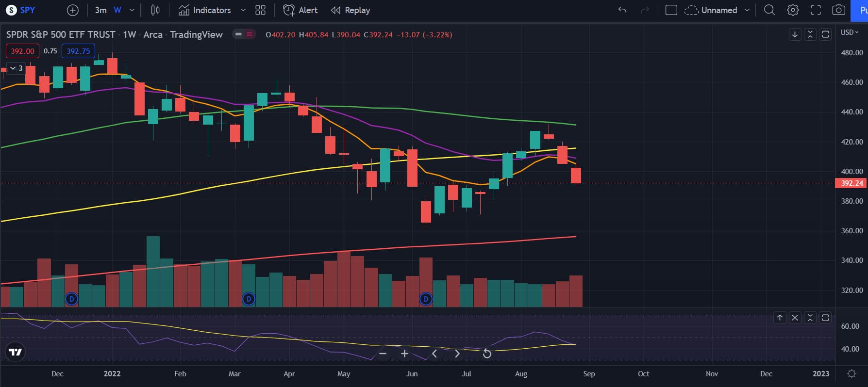868x387 pixels.
Task: Select the 3m interval
Action: click(100, 10)
